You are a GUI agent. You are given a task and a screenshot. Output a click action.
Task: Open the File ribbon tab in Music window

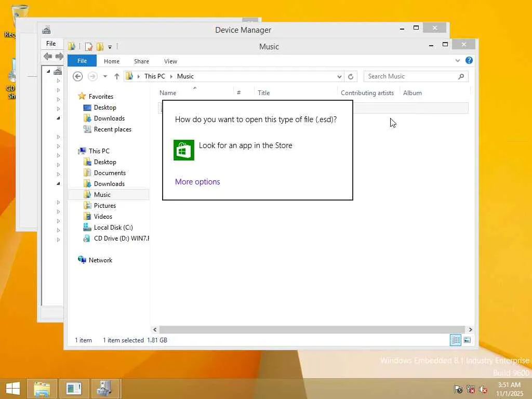tap(82, 61)
